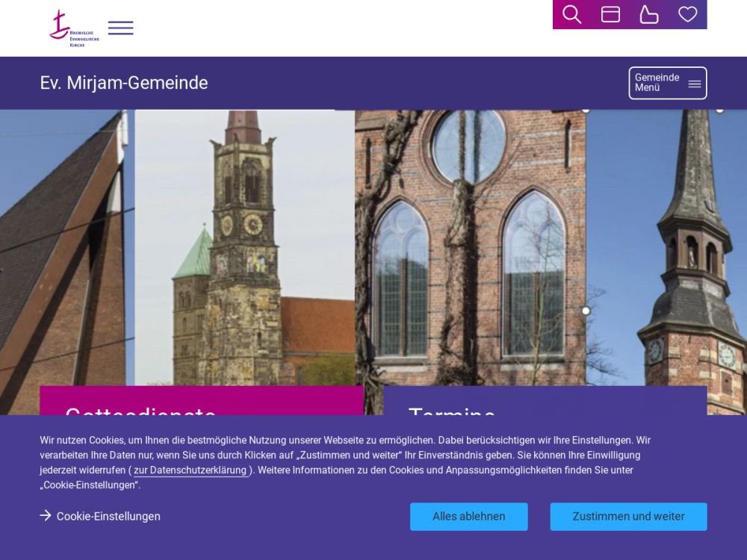Select the church photo with green spire
The image size is (747, 560).
[244, 246]
